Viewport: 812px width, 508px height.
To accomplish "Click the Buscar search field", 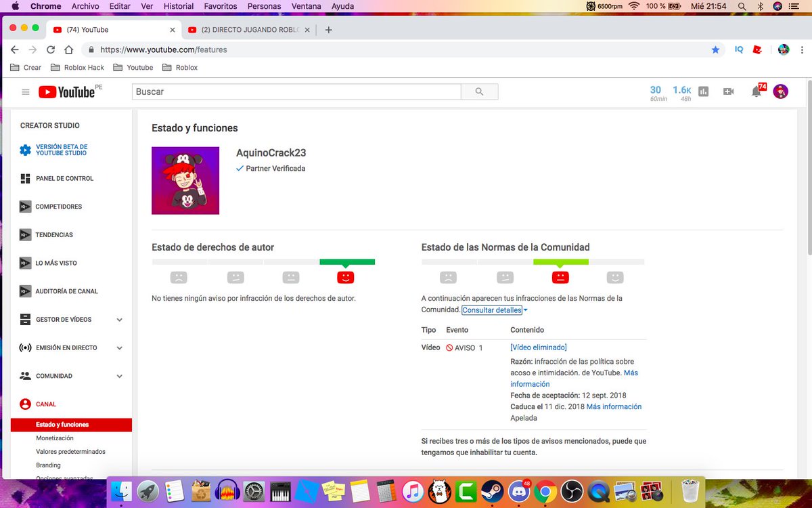I will [296, 92].
